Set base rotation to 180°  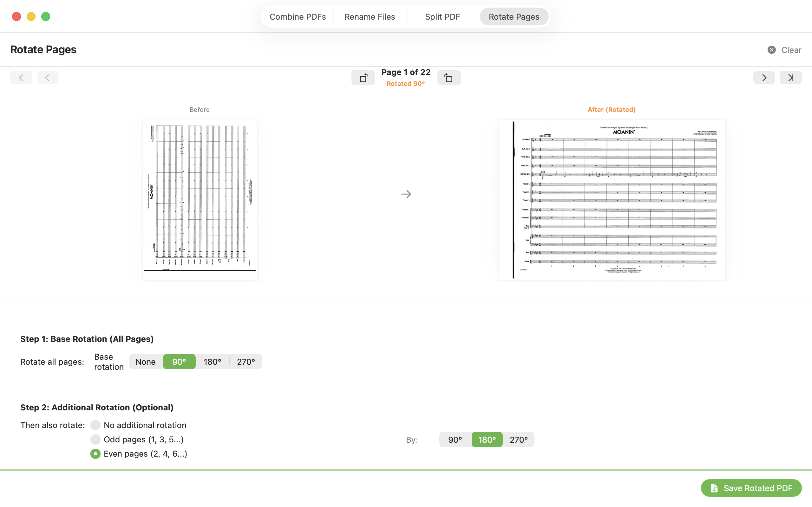[x=213, y=362]
